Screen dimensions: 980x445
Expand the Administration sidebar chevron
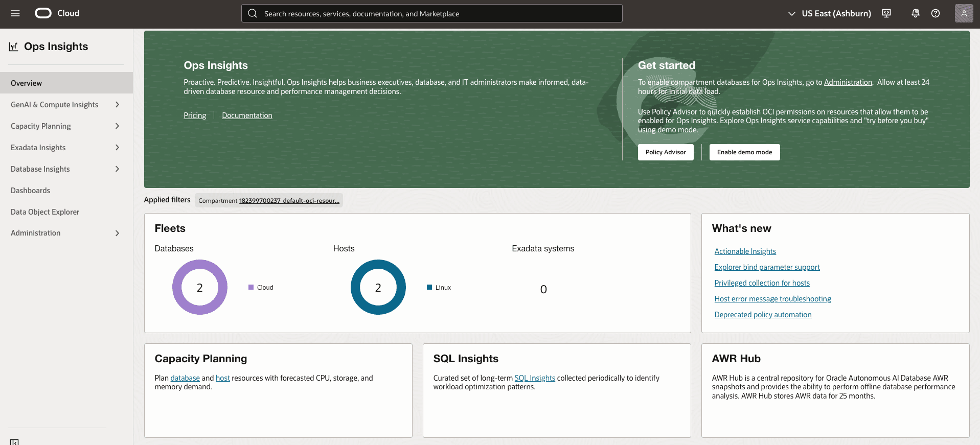(117, 233)
